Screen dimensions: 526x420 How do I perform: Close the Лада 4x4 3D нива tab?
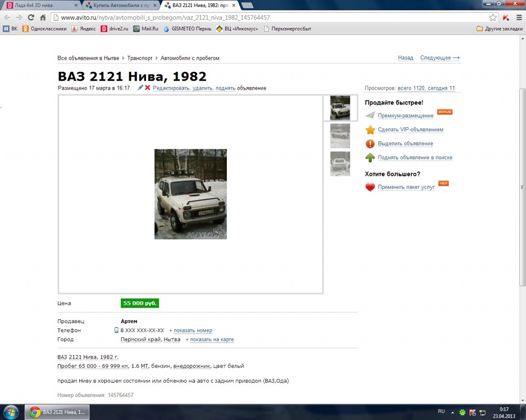coord(76,5)
